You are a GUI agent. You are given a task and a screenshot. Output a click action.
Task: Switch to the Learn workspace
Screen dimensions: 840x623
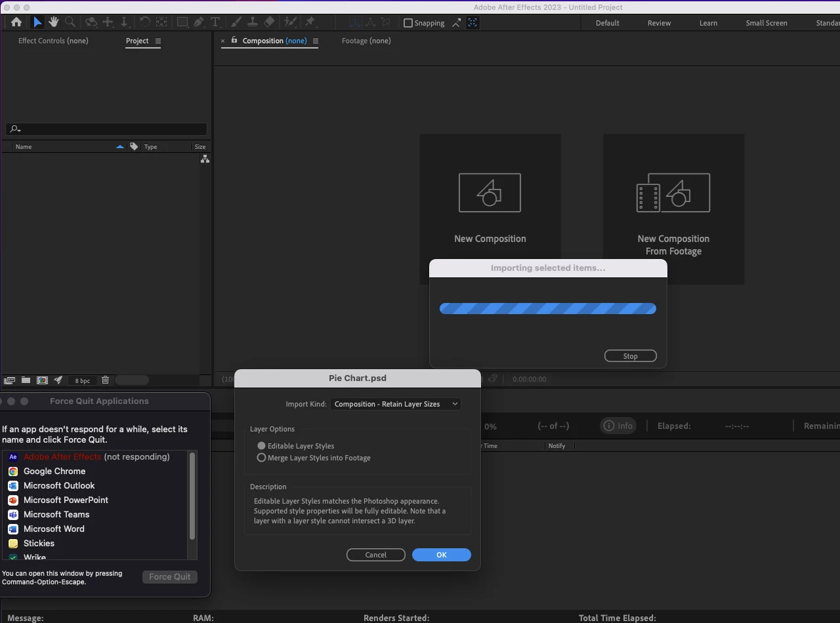click(708, 23)
